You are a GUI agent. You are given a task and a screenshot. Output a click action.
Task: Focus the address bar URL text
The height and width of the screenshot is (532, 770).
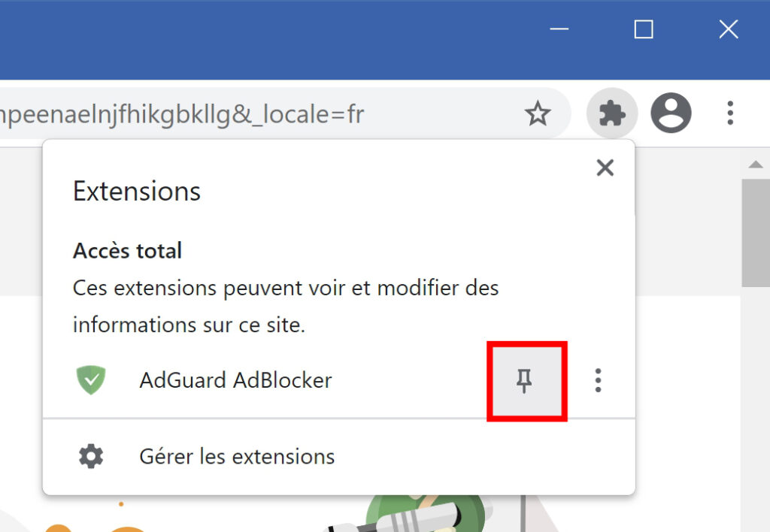tap(182, 114)
